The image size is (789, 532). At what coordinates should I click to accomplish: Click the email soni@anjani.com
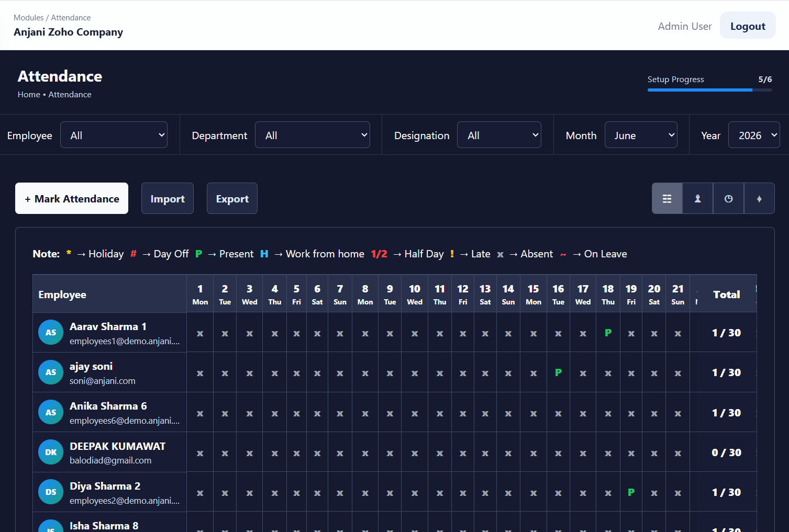pos(103,381)
